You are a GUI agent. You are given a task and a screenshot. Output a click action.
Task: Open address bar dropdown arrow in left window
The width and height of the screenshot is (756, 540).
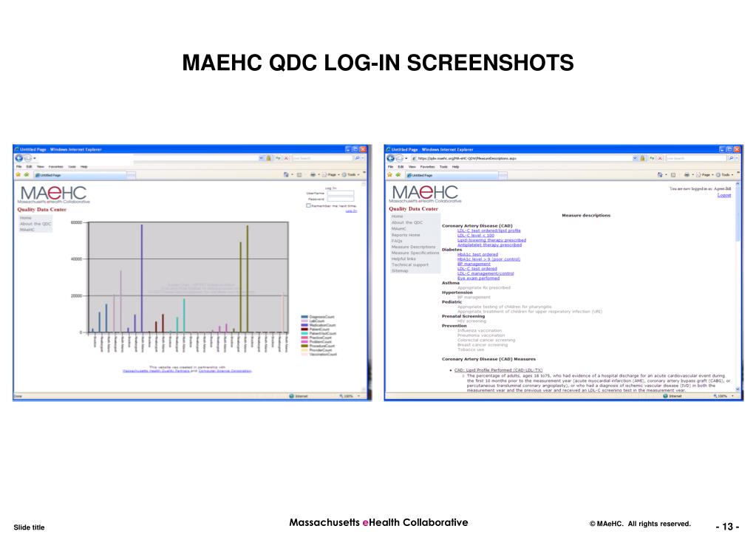262,158
